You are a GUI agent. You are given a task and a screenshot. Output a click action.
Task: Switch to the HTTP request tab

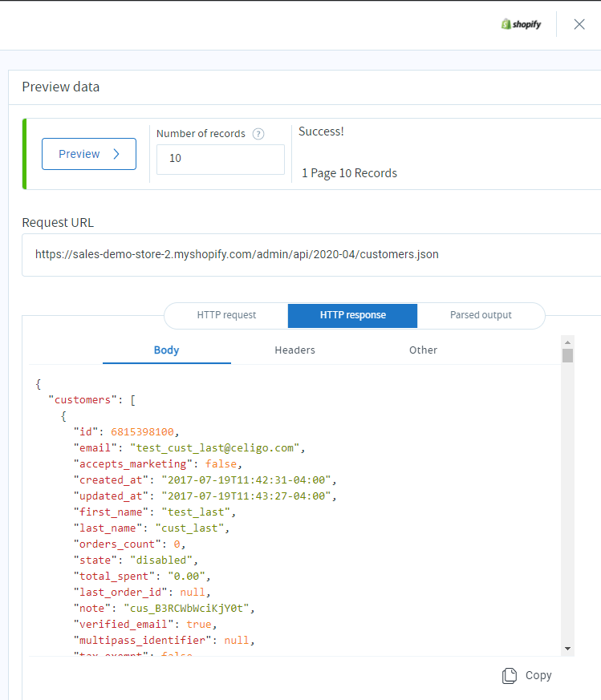point(226,315)
